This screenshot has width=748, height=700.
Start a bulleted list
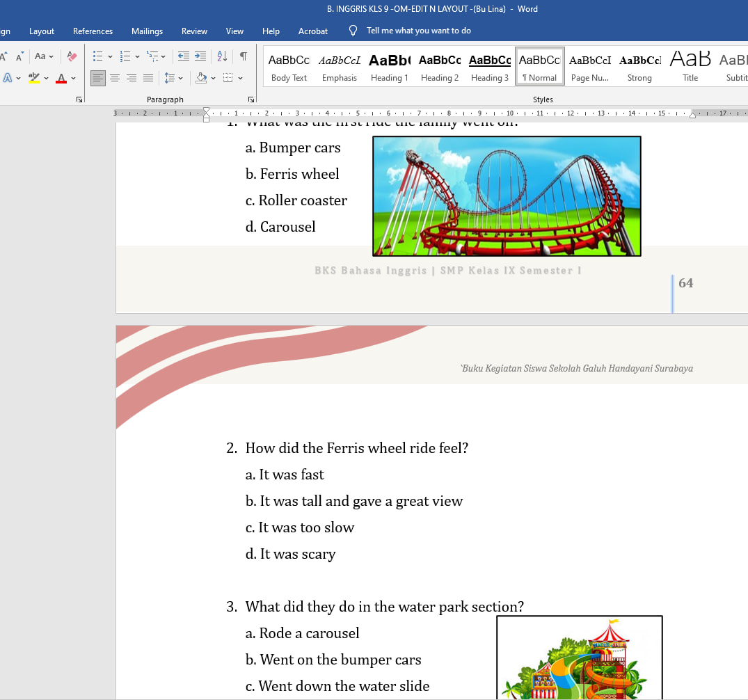pos(98,56)
